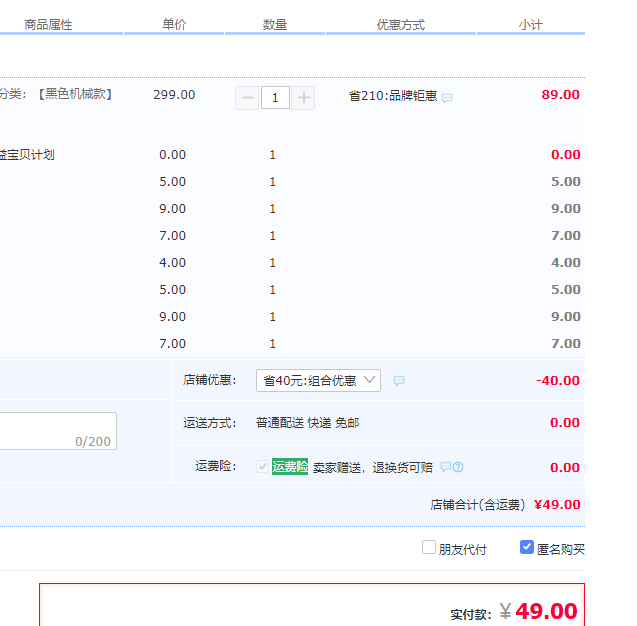Click the 店铺优惠 label
Viewport: 637px width, 626px height.
[x=210, y=380]
